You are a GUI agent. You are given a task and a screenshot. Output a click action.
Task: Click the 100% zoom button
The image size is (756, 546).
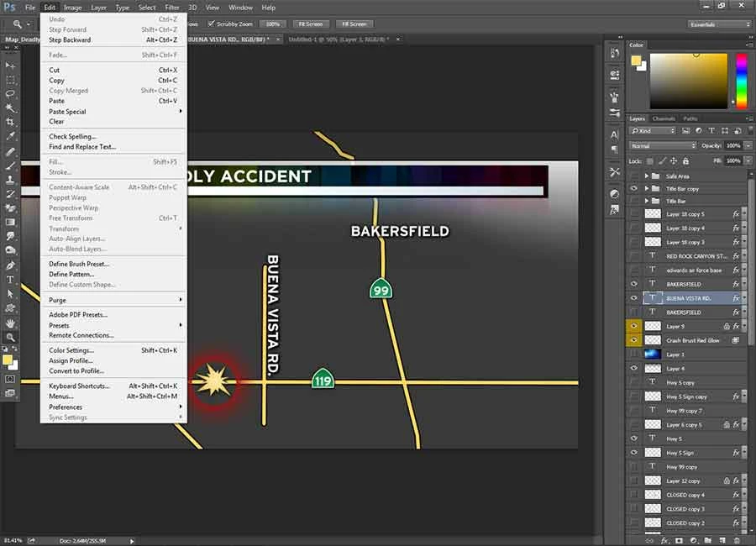point(273,24)
